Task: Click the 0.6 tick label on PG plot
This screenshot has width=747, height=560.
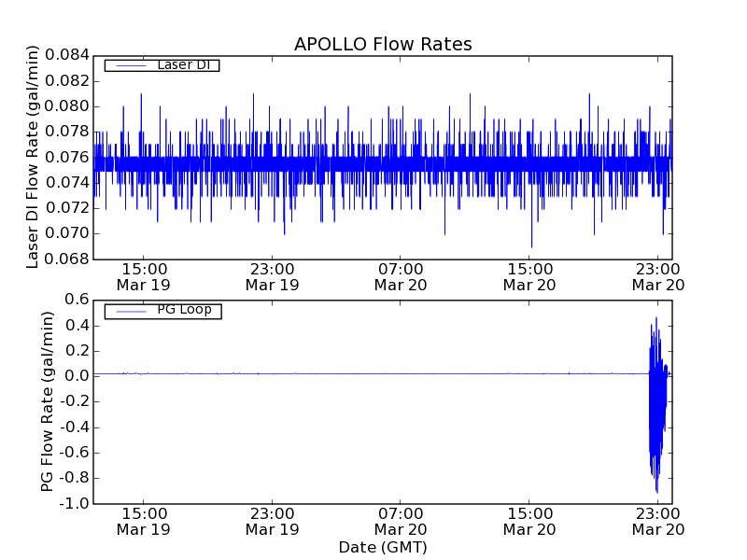Action: (78, 300)
